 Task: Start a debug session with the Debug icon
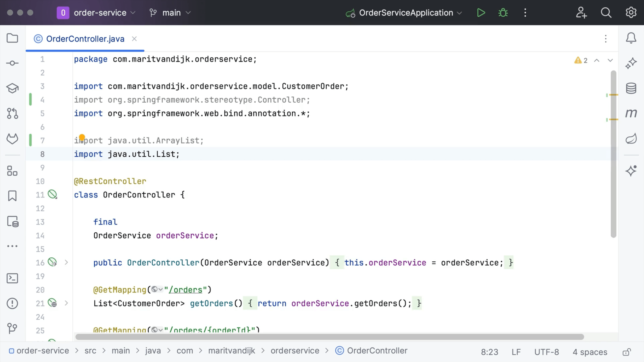[502, 13]
